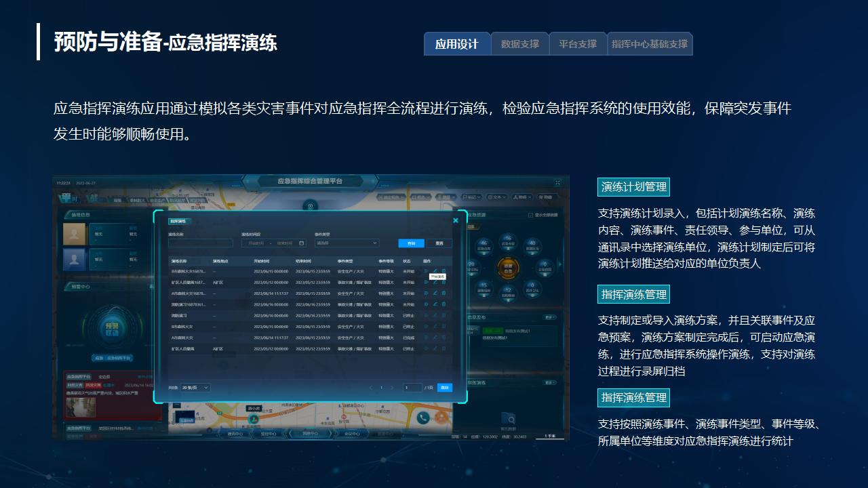Open 通讯中心 in bottom navigation
Image resolution: width=868 pixels, height=488 pixels.
point(235,433)
